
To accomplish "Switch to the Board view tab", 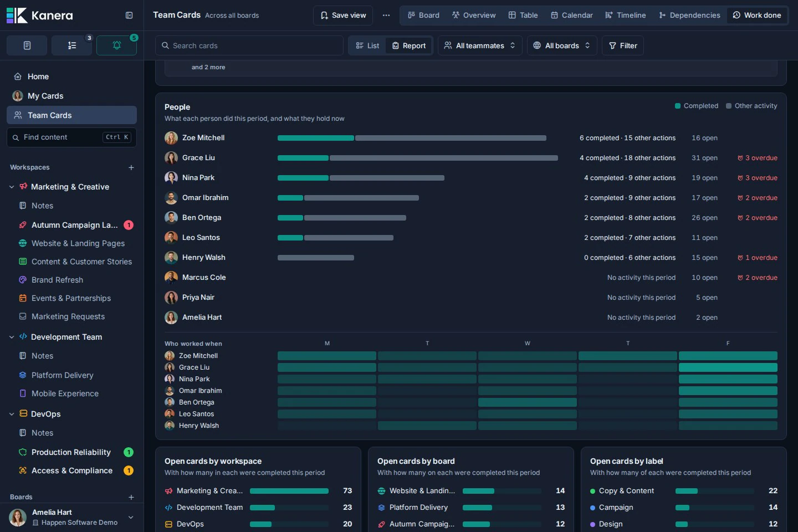I will coord(423,16).
